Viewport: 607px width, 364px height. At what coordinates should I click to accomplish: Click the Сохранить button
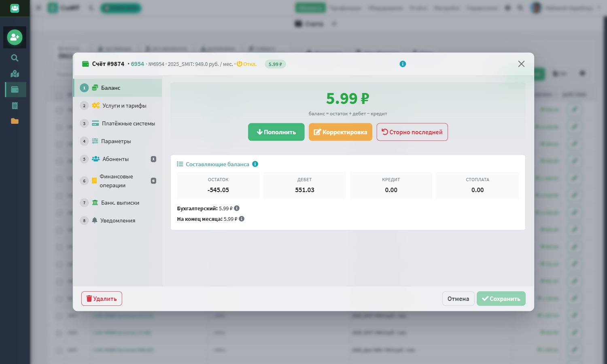point(501,298)
